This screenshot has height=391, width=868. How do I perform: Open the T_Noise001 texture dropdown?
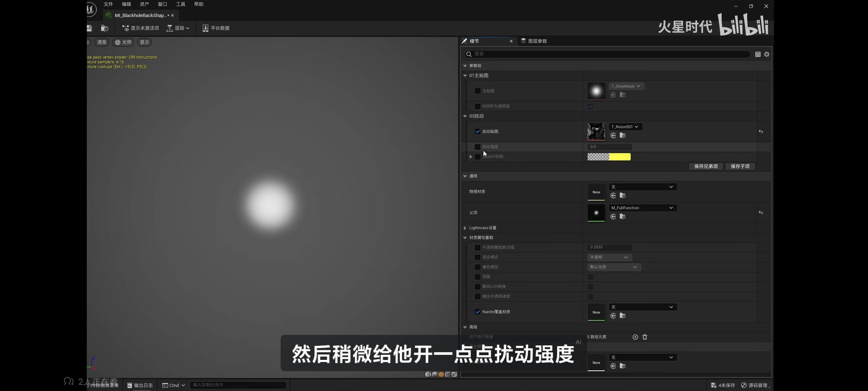[625, 127]
